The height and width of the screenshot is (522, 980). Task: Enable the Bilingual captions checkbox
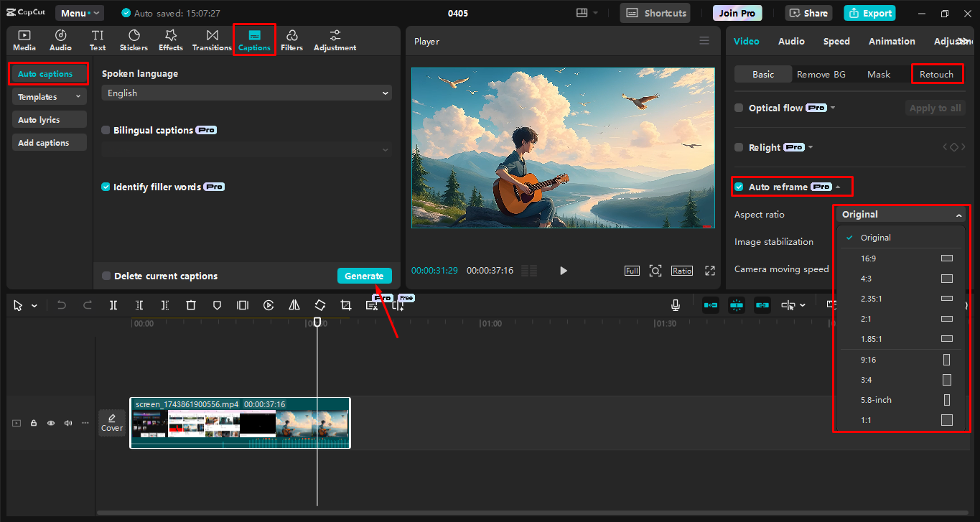(x=106, y=131)
